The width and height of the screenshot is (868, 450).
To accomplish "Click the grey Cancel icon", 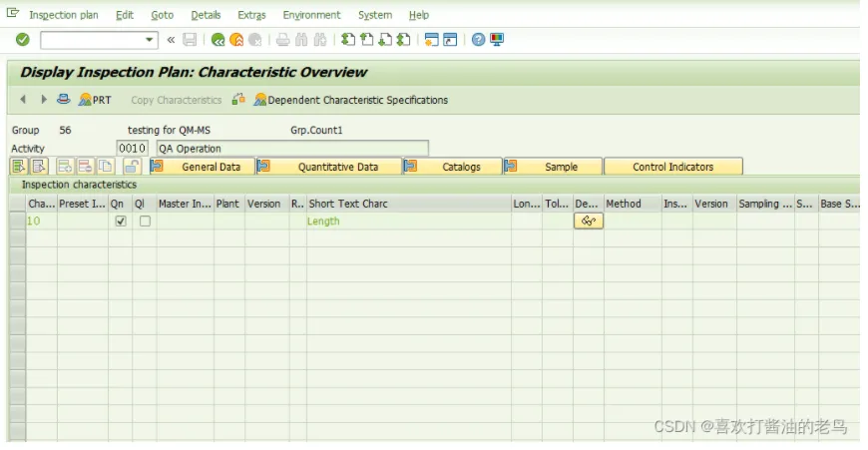I will point(255,40).
